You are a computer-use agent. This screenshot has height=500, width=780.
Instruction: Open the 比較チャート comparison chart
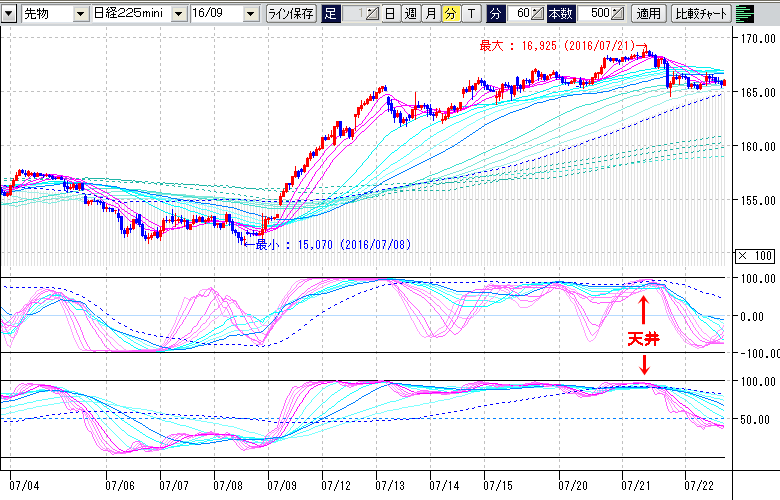click(x=700, y=15)
